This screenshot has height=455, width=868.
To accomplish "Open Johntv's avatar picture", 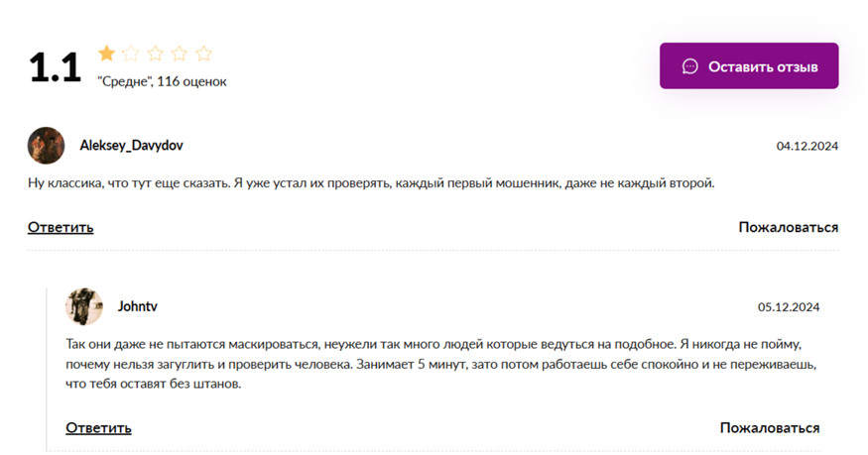I will tap(84, 306).
